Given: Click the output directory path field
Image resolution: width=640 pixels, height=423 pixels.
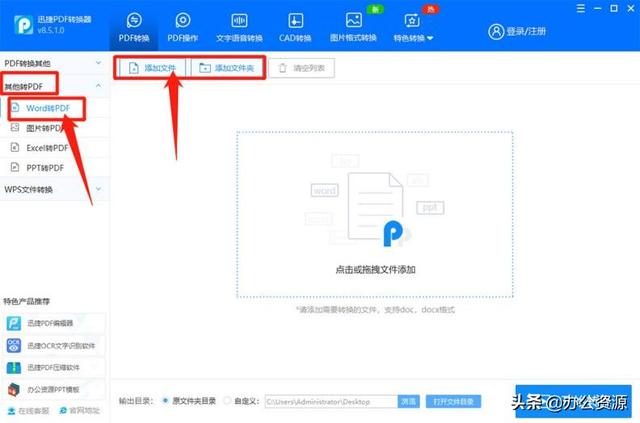Looking at the screenshot, I should (331, 402).
